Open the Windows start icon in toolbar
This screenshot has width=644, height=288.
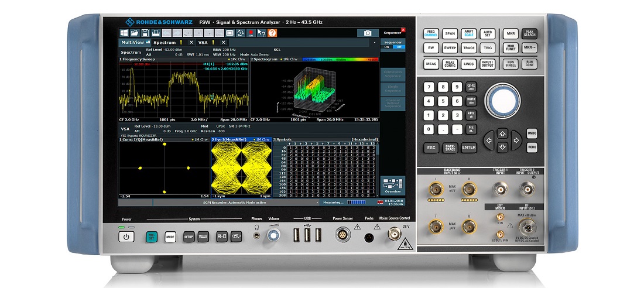point(124,33)
